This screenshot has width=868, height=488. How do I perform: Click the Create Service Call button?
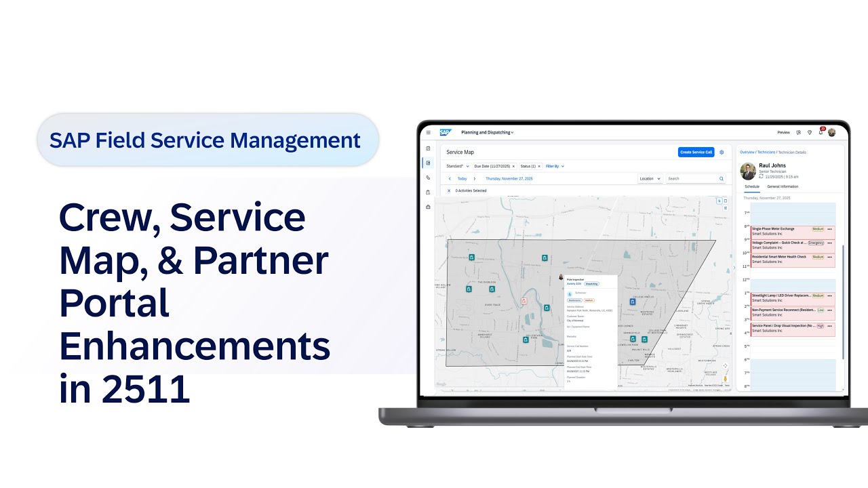(696, 152)
